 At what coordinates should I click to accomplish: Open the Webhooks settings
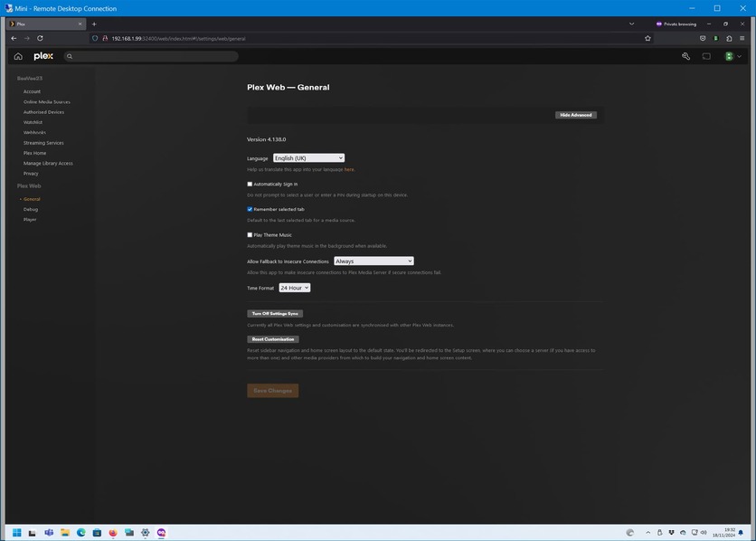34,133
